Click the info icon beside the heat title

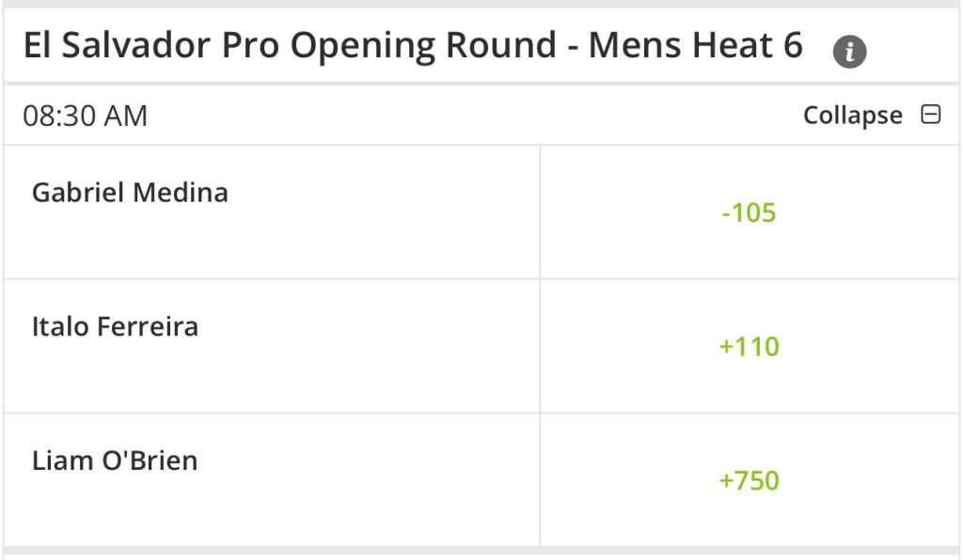(849, 52)
